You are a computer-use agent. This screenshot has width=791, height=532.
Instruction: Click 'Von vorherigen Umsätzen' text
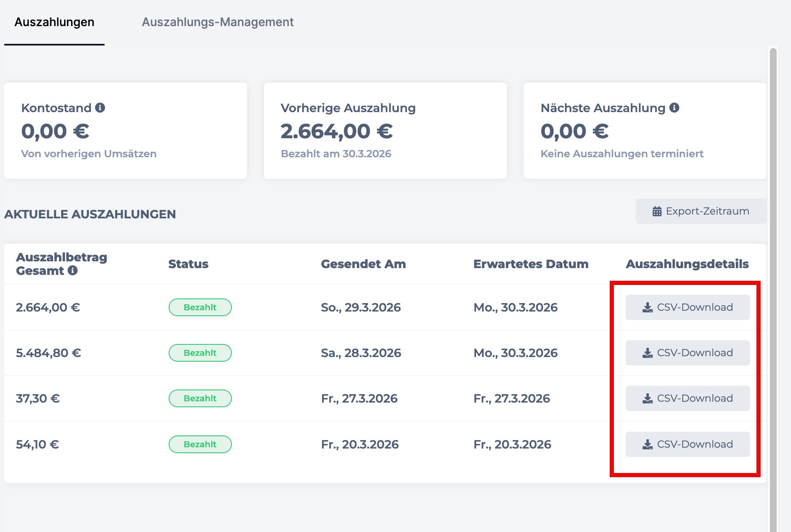[x=89, y=154]
